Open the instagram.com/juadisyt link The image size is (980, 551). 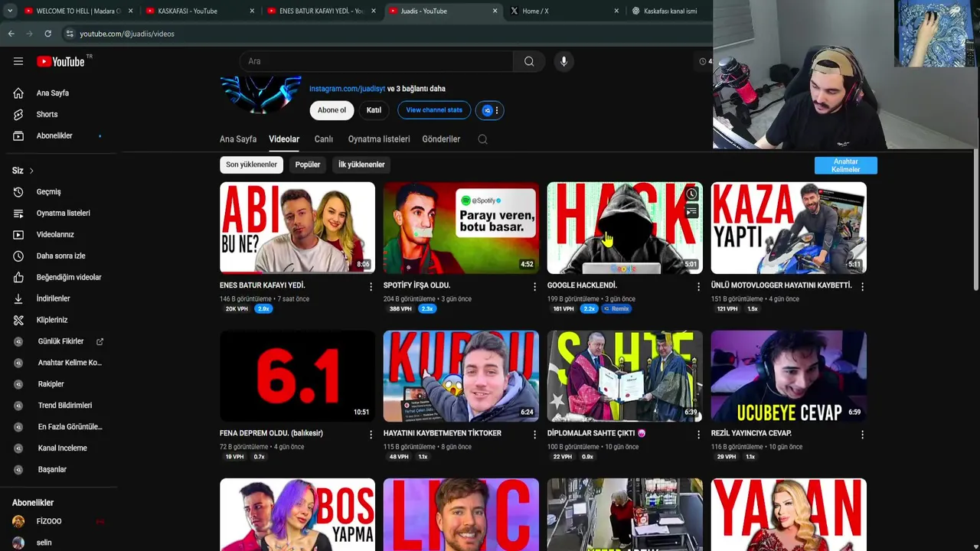(347, 89)
